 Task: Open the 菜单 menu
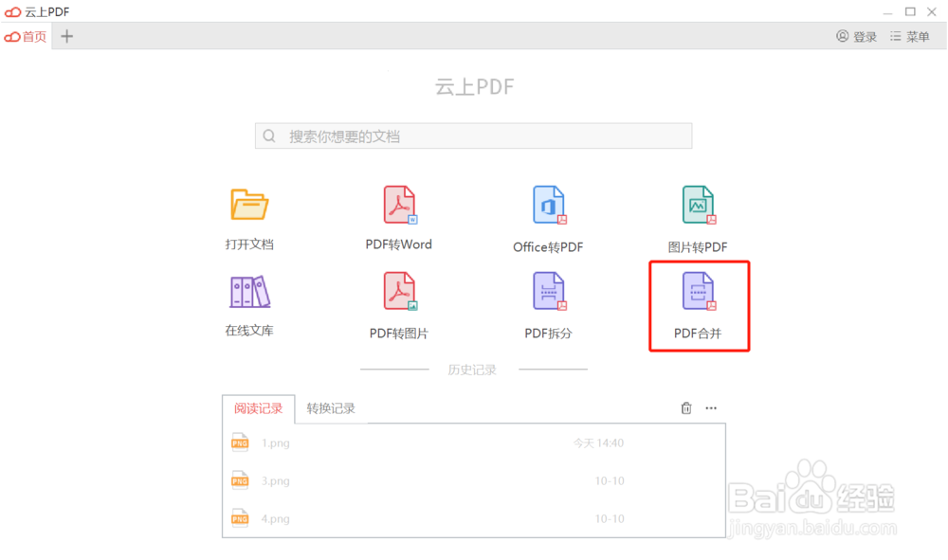click(910, 37)
